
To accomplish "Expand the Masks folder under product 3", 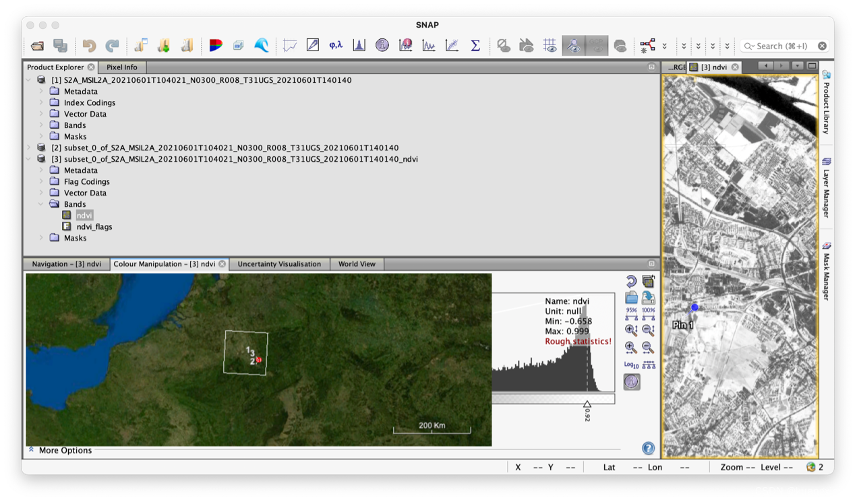I will [41, 238].
